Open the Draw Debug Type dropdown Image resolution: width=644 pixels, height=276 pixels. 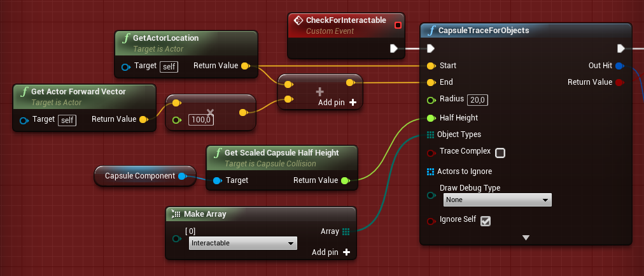[497, 200]
